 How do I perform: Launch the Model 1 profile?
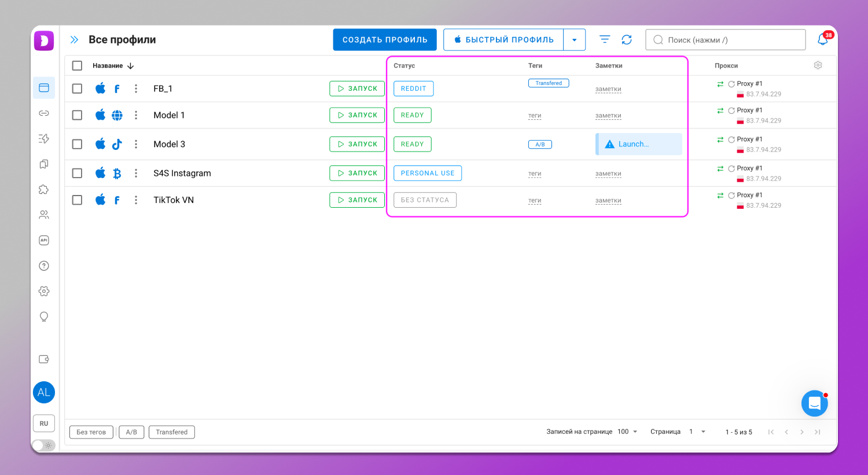coord(357,115)
